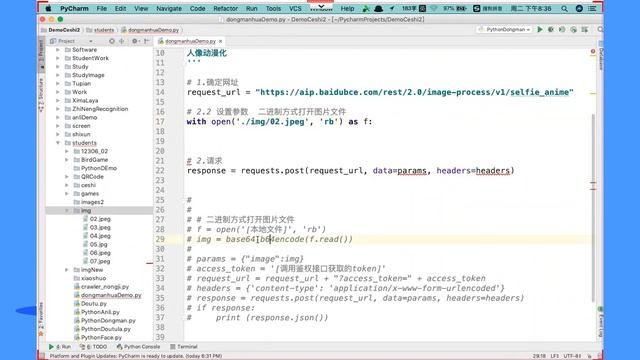Run the PythonDongman configuration with green play icon

[x=540, y=29]
